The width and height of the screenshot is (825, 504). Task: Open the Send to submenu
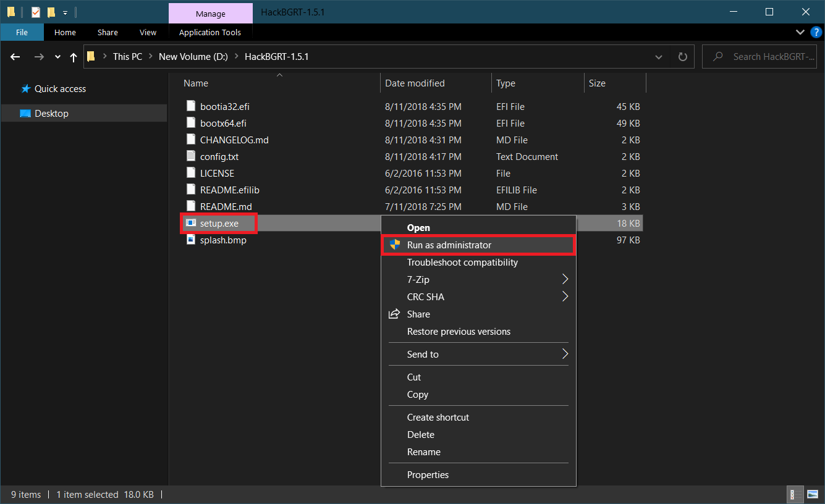pyautogui.click(x=479, y=355)
